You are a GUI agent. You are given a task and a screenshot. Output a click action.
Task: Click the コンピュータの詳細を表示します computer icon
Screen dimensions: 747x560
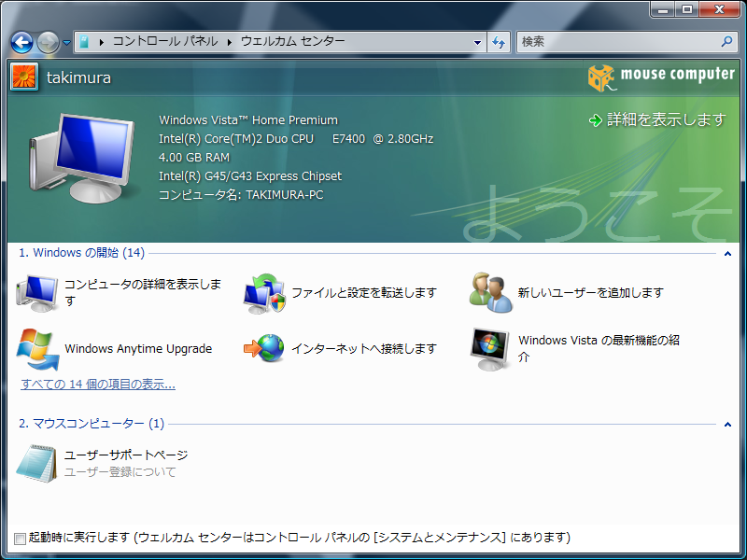(37, 293)
